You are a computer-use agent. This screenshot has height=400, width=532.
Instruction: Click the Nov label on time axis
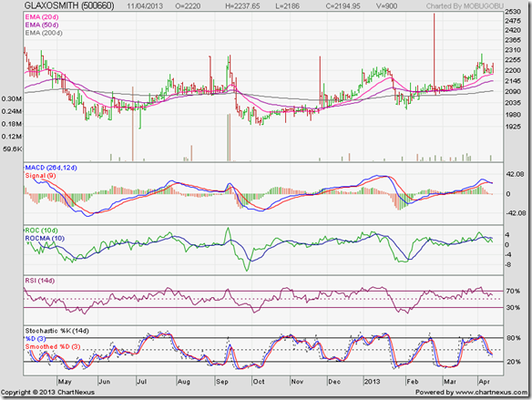(x=297, y=382)
